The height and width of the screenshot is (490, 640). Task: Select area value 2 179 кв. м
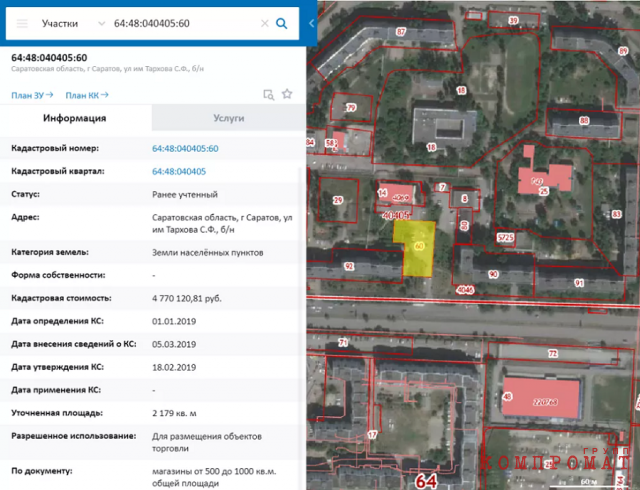click(x=174, y=413)
